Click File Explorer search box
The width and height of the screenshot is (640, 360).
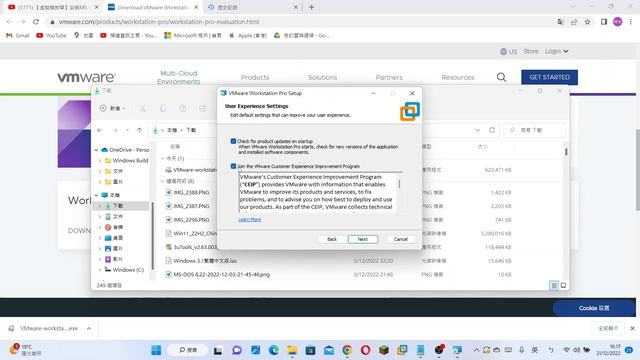535,130
